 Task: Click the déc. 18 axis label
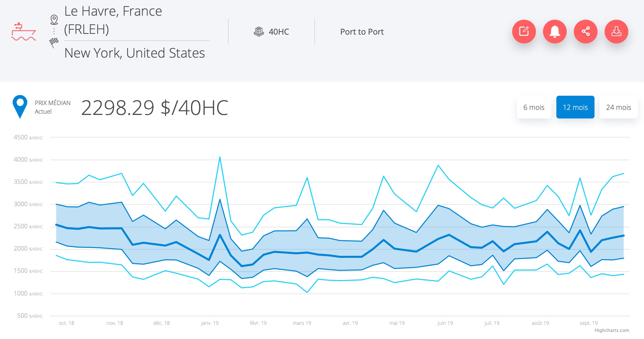point(162,323)
